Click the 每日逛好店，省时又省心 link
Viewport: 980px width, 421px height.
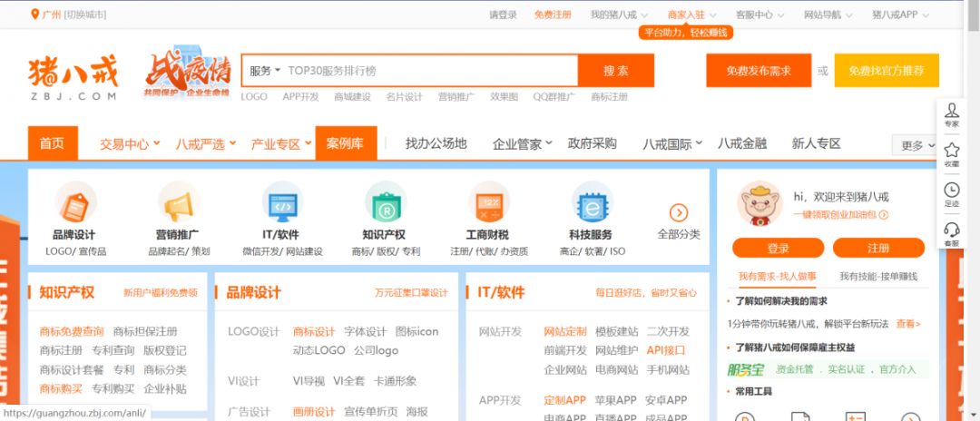(646, 292)
